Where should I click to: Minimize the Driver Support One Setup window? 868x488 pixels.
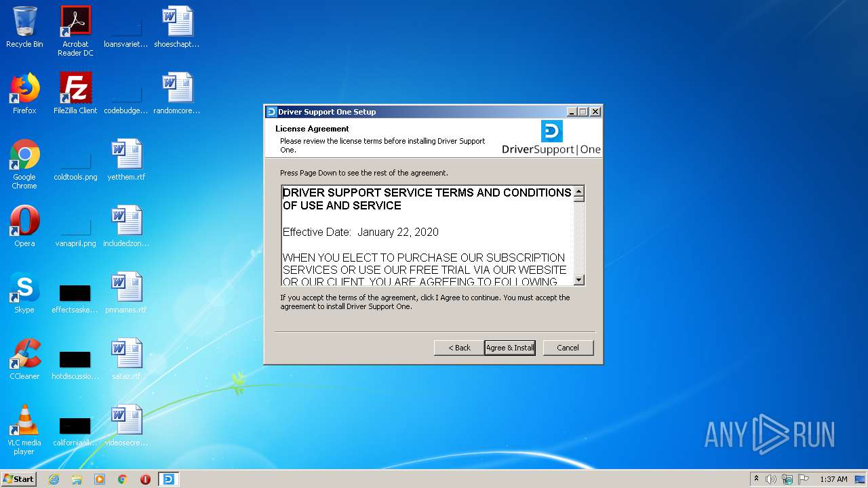tap(572, 112)
